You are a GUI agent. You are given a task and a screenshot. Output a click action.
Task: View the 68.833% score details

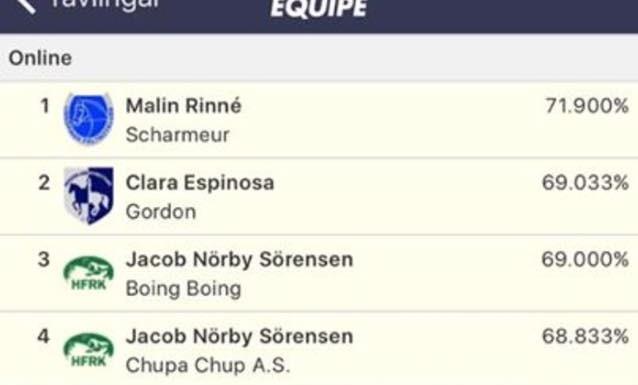(585, 336)
